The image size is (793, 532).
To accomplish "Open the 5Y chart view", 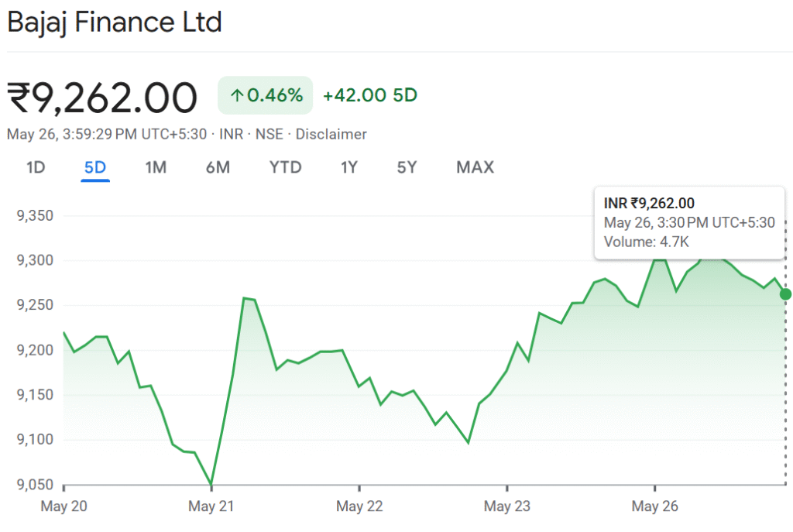I will click(407, 167).
